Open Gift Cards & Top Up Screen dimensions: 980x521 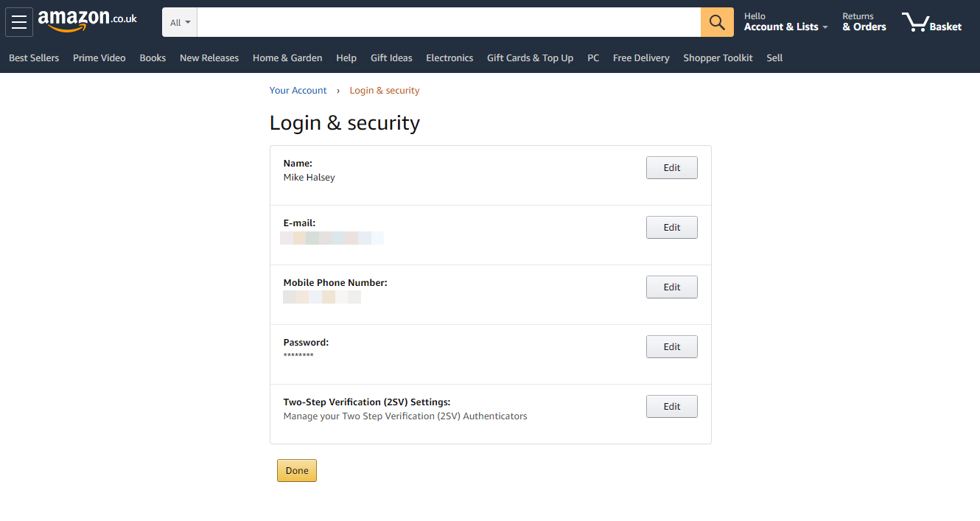coord(530,58)
